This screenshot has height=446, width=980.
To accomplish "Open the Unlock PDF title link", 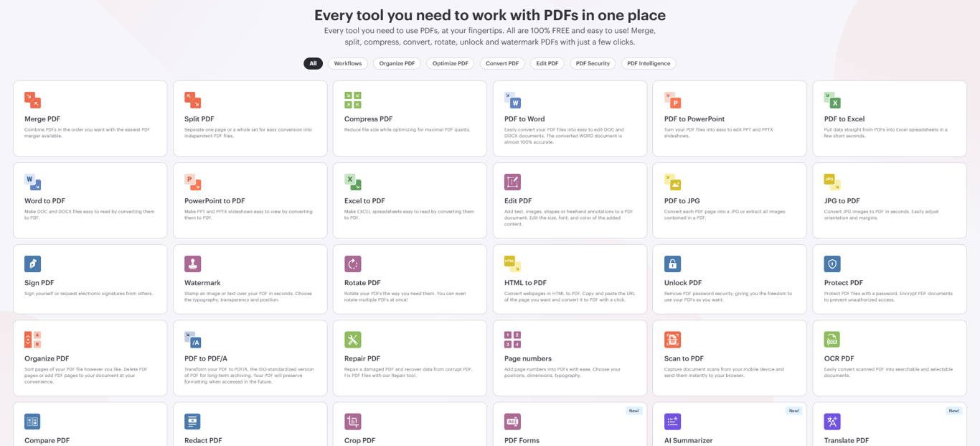I will pos(683,283).
